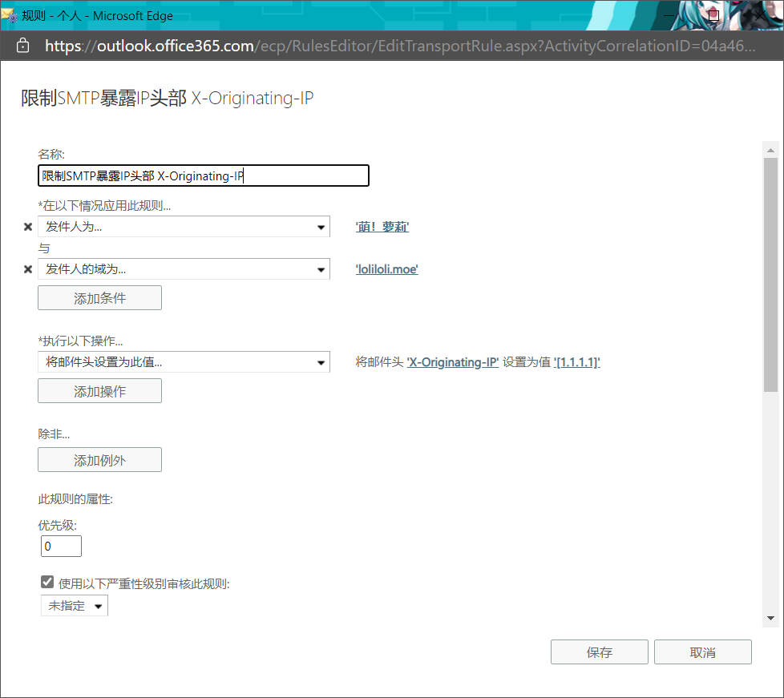Click the scrollbar down arrow
Screen dimensions: 784x698
click(770, 618)
